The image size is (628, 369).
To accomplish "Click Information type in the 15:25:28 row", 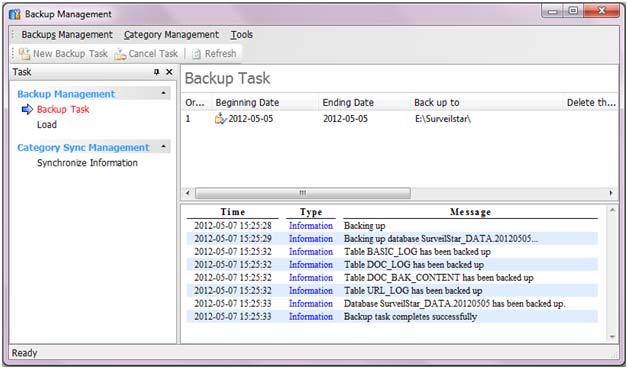I will (311, 226).
